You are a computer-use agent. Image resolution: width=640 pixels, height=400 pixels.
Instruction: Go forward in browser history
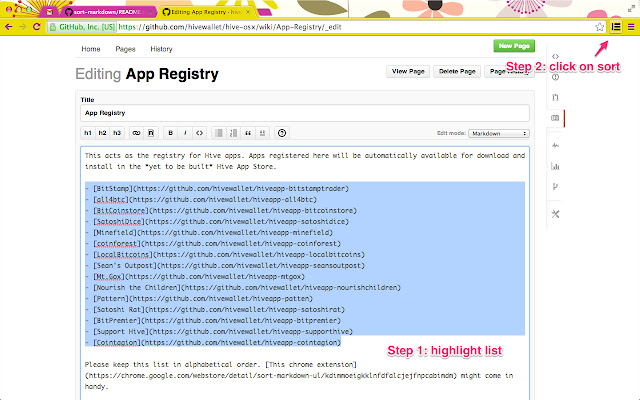[22, 27]
